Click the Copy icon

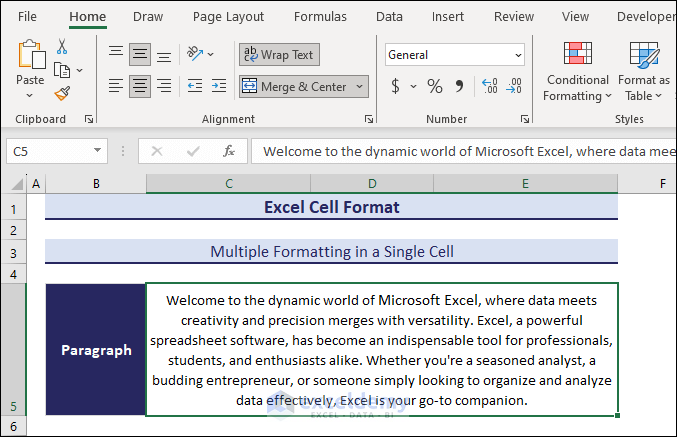point(62,70)
